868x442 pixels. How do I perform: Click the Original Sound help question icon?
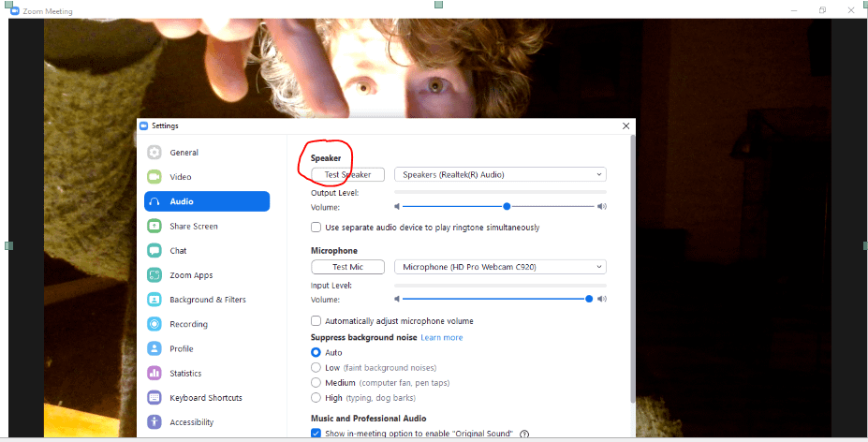[524, 434]
